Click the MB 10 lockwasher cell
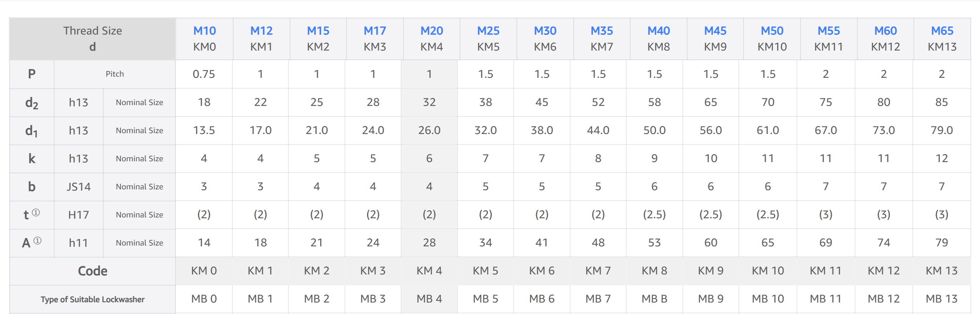The height and width of the screenshot is (321, 980). click(768, 299)
